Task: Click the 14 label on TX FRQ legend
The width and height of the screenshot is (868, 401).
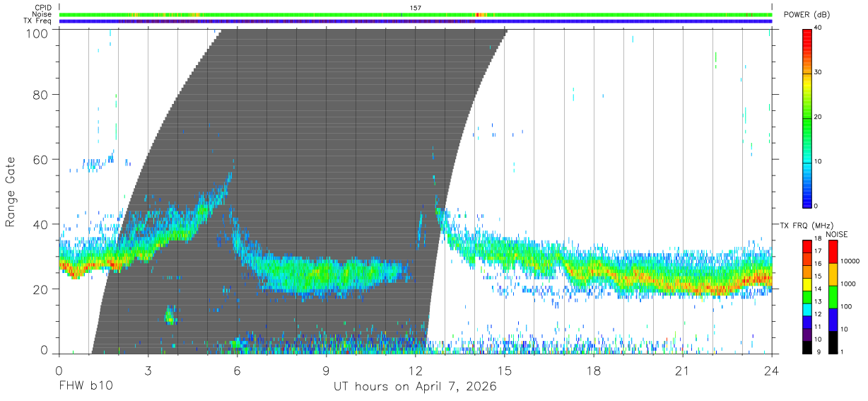Action: coord(817,289)
